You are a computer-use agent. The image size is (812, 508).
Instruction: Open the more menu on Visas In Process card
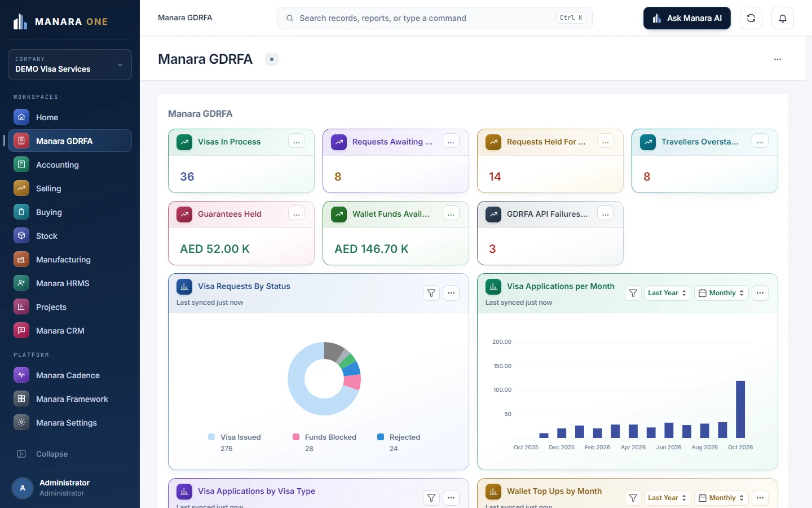[x=297, y=142]
